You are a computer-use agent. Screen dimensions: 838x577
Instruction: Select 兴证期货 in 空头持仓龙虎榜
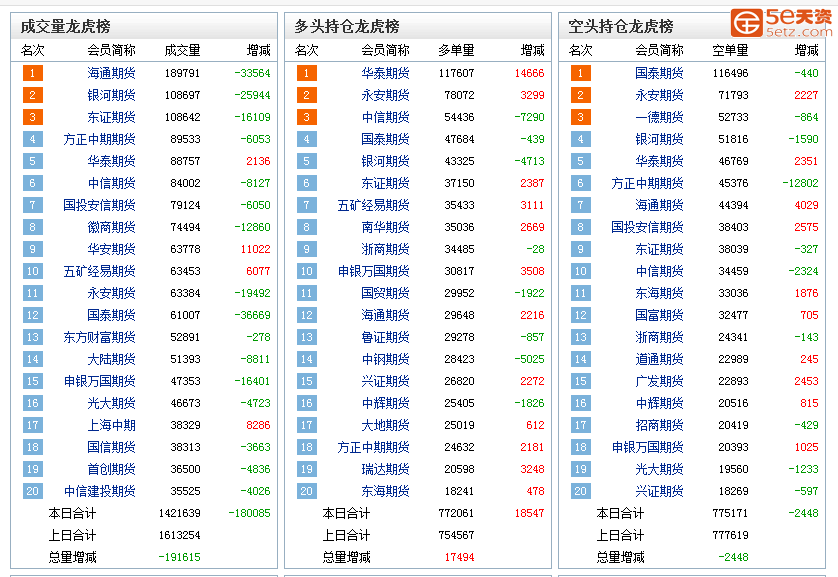point(659,491)
